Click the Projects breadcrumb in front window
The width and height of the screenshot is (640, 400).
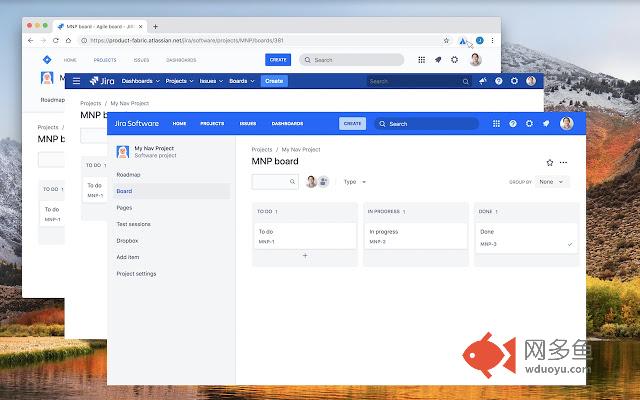click(x=262, y=149)
